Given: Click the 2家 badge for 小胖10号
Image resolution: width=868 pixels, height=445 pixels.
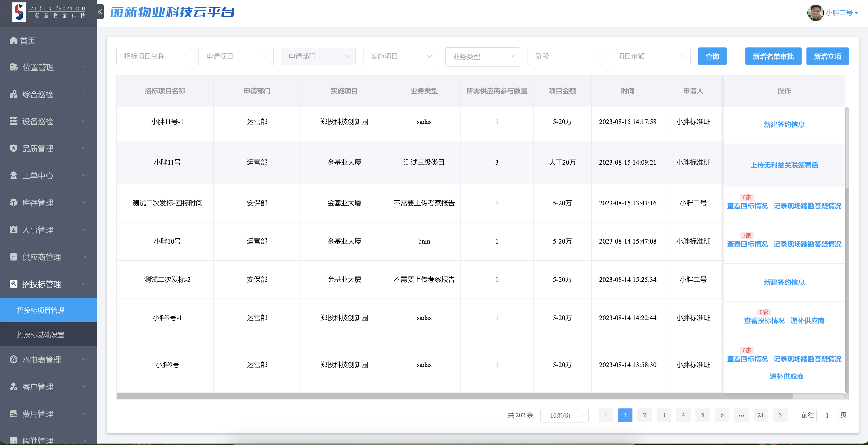Looking at the screenshot, I should point(747,235).
